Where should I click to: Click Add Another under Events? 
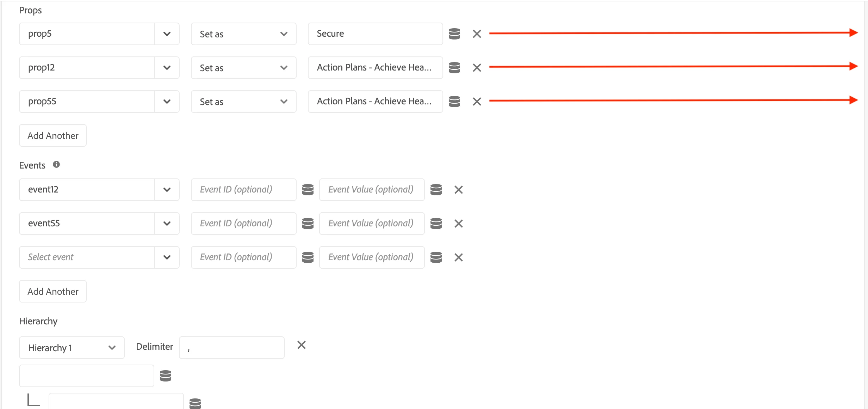tap(53, 291)
